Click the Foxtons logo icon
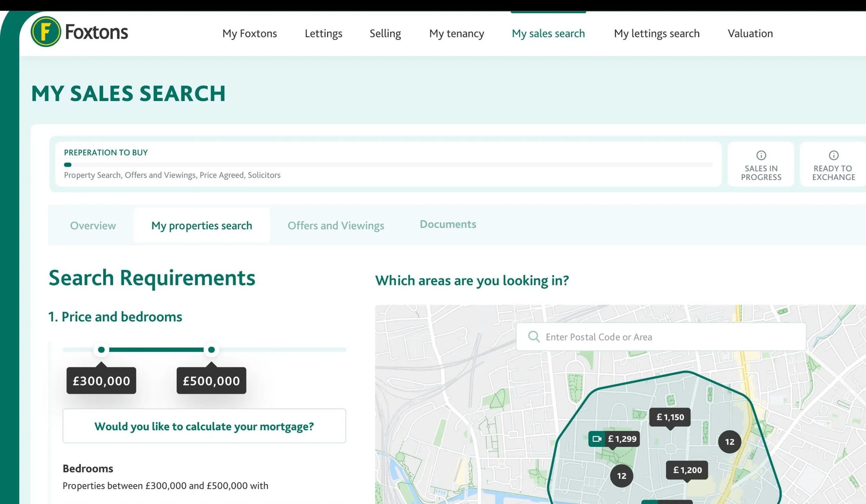This screenshot has width=866, height=504. click(x=46, y=32)
